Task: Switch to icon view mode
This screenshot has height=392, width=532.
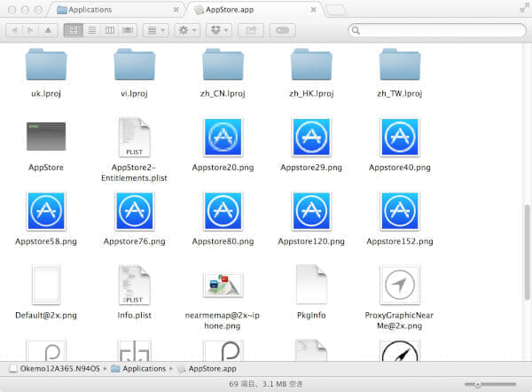Action: pos(73,30)
